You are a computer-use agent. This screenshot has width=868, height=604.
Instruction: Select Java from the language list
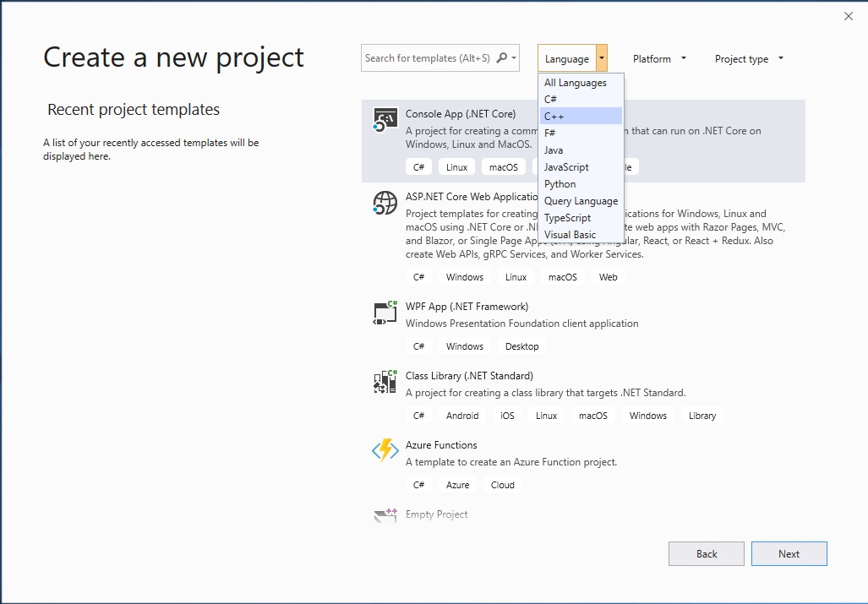click(581, 150)
